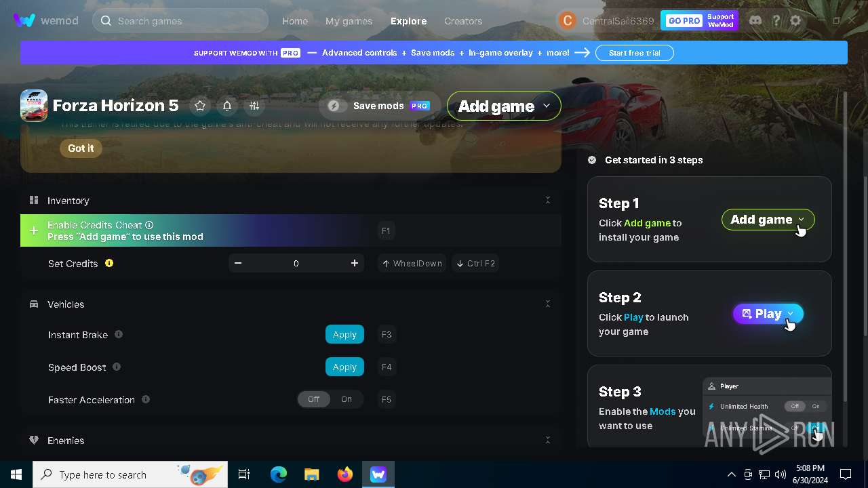Click the plus icon on Enable Credits Cheat

[x=34, y=230]
